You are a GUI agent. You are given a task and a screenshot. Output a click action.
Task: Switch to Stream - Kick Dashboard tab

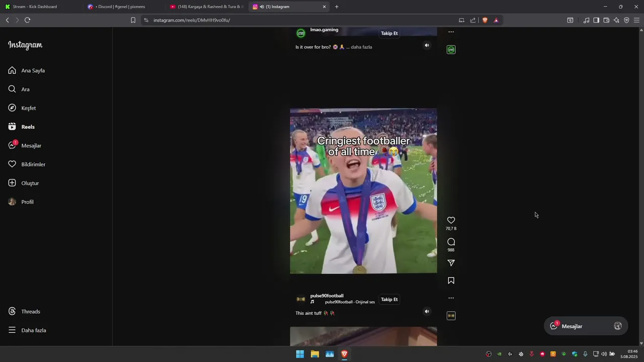click(x=40, y=7)
